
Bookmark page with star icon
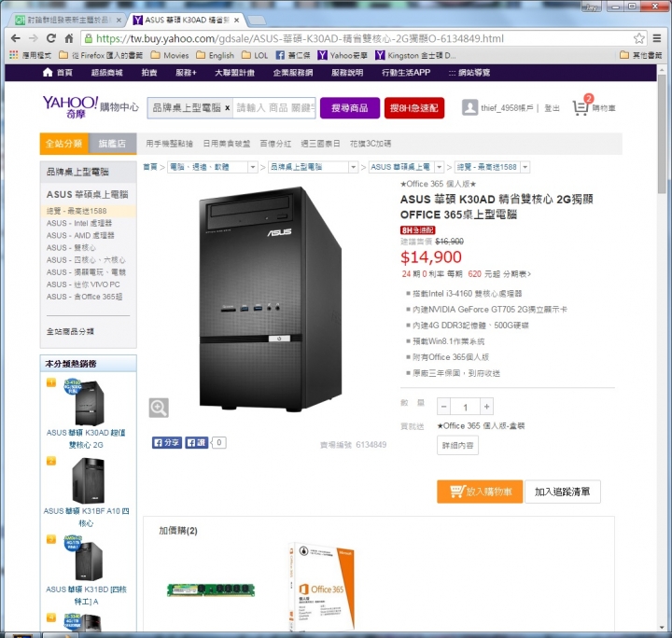coord(638,38)
